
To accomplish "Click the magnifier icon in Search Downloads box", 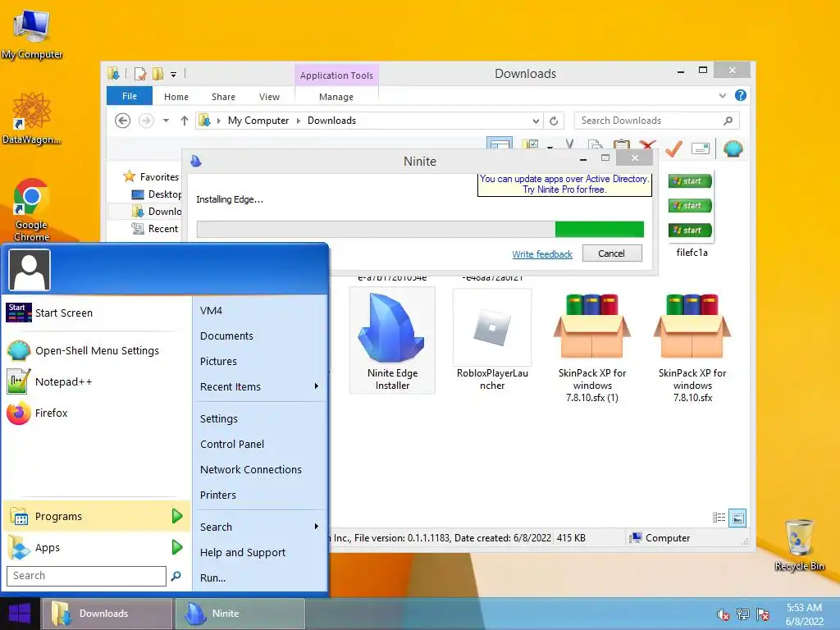I will pyautogui.click(x=728, y=121).
